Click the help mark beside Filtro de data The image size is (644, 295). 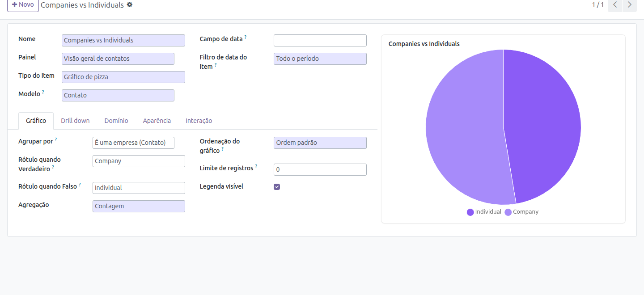pyautogui.click(x=216, y=65)
